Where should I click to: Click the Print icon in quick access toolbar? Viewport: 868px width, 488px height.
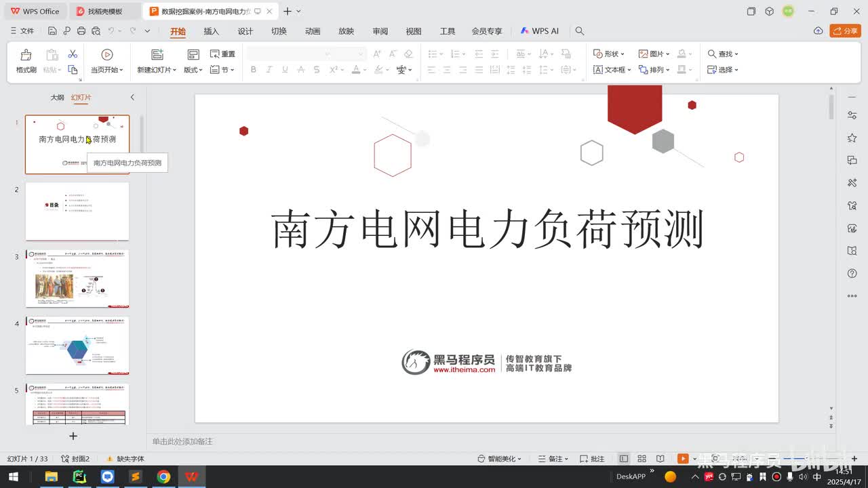pos(81,31)
